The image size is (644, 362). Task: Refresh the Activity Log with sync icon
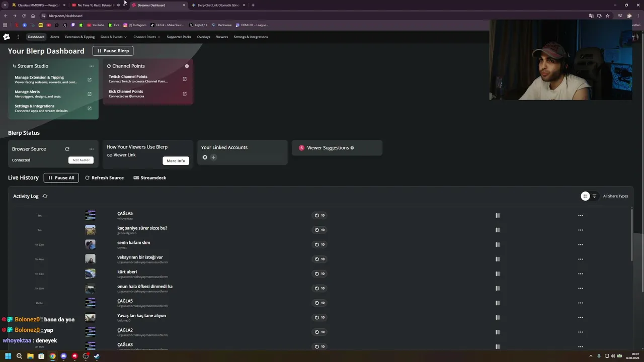(45, 196)
